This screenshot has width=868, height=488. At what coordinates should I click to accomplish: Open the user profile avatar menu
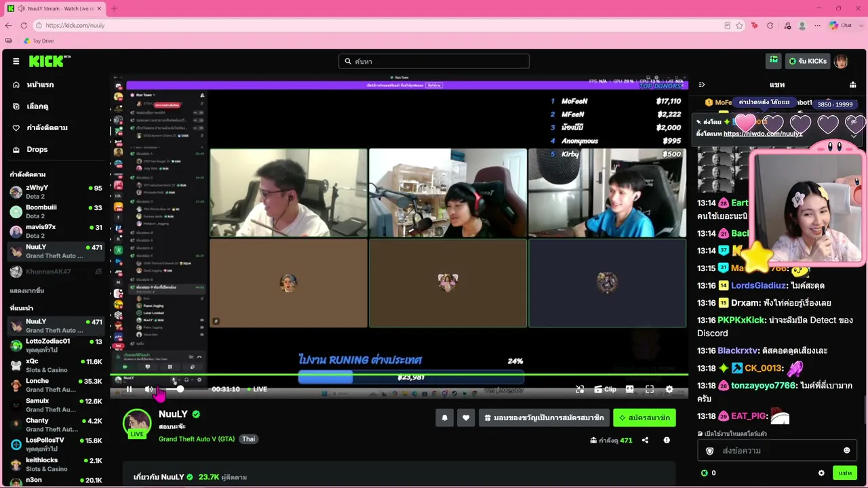841,61
